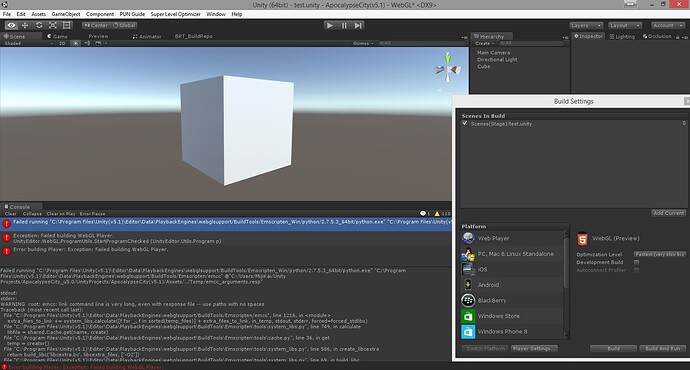Select Main Camera in Hierarchy
690x370 pixels.
[493, 52]
